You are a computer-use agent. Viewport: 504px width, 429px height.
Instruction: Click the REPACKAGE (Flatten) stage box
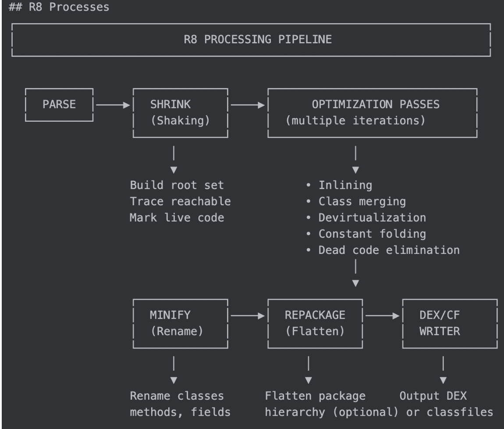point(315,323)
